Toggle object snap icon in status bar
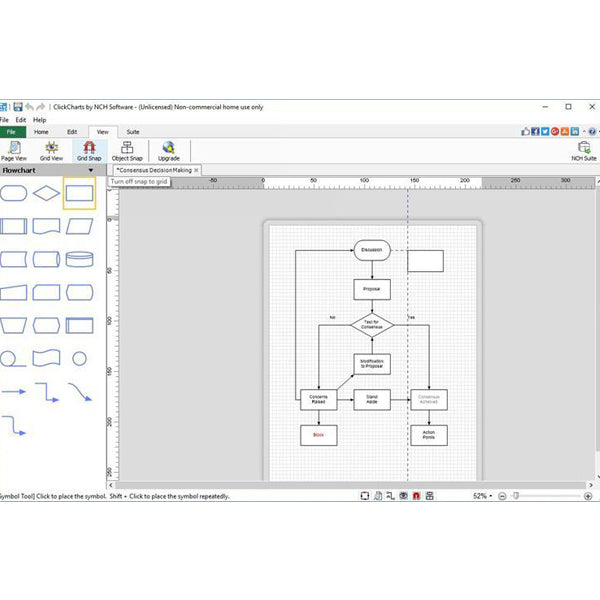600x600 pixels. 429,496
